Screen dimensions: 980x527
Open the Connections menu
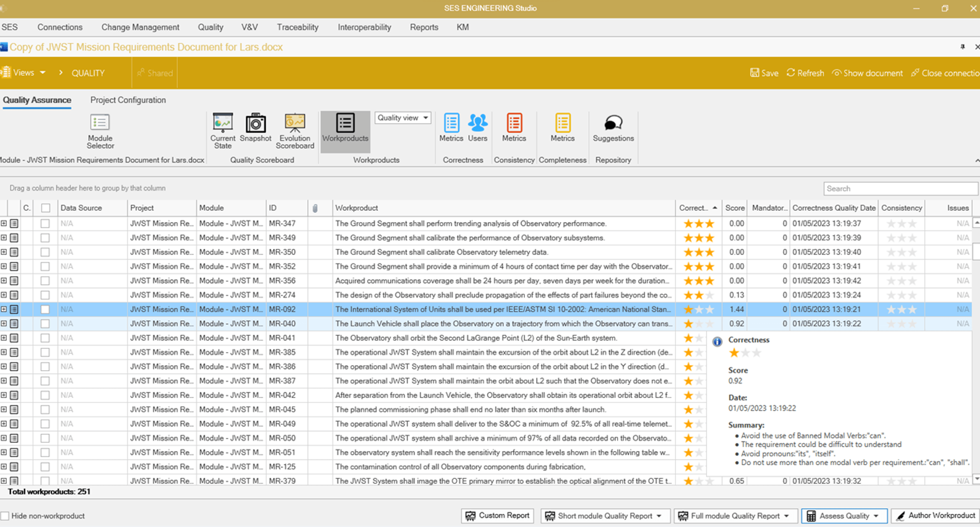click(x=60, y=27)
